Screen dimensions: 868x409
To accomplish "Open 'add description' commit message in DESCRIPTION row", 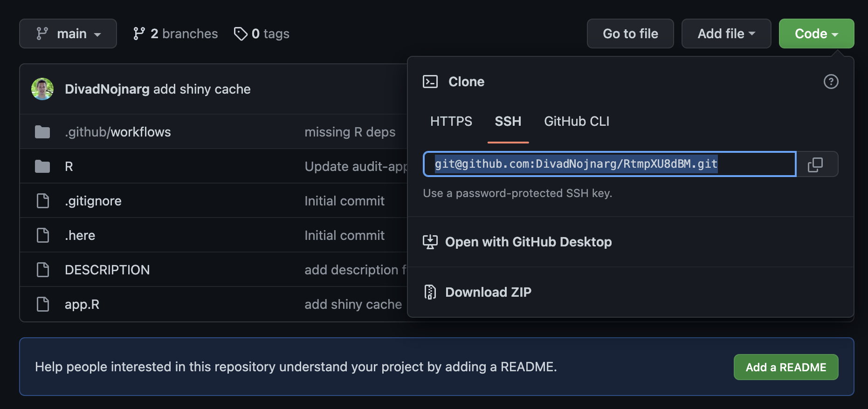I will coord(356,270).
